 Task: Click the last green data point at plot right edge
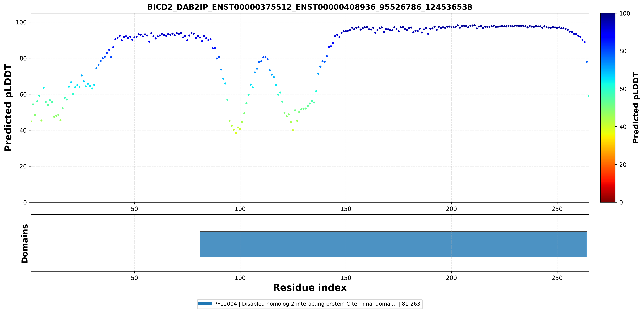pyautogui.click(x=588, y=96)
